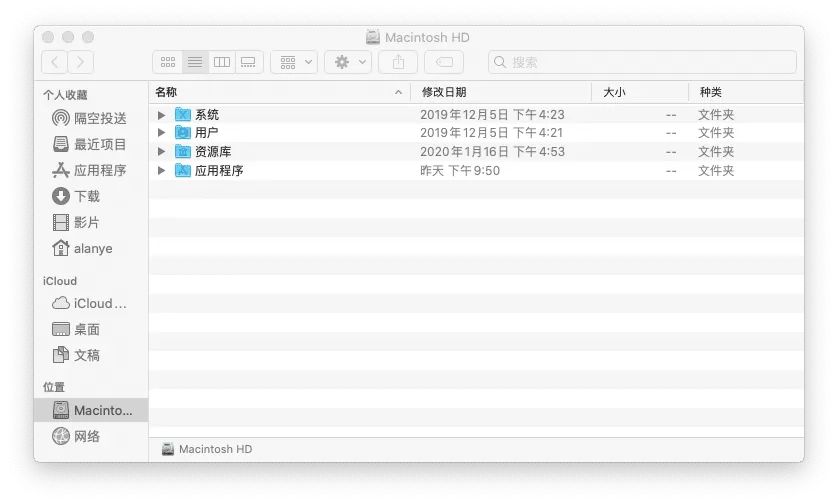Select the 用户 folder icon in the list
The height and width of the screenshot is (504, 838).
click(183, 132)
